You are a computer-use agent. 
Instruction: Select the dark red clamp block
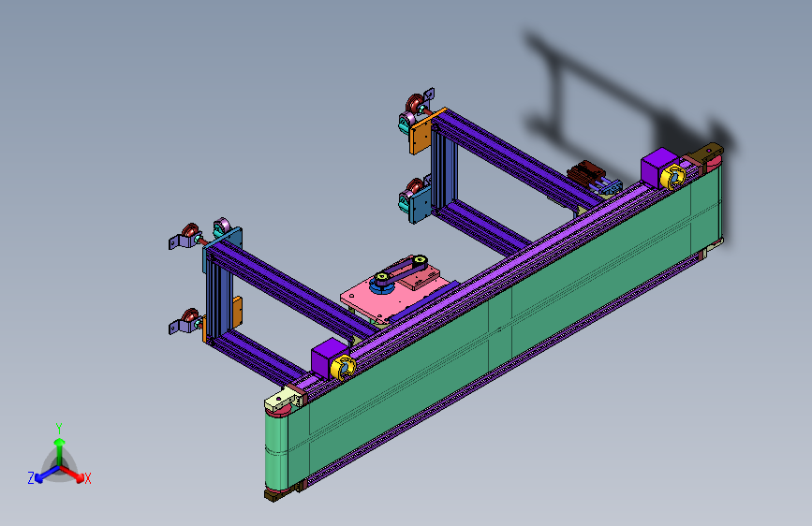tap(585, 171)
